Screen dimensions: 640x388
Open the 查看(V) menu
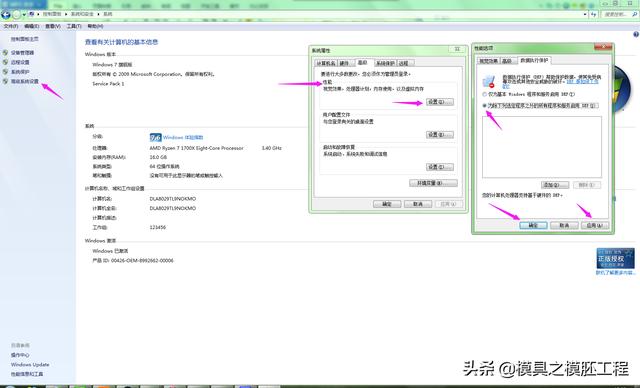tap(53, 26)
